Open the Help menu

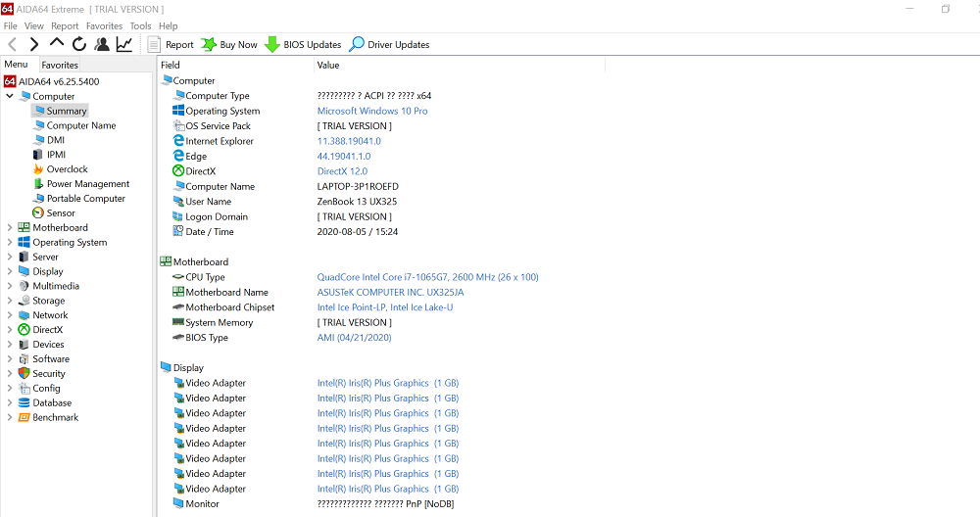[x=169, y=25]
